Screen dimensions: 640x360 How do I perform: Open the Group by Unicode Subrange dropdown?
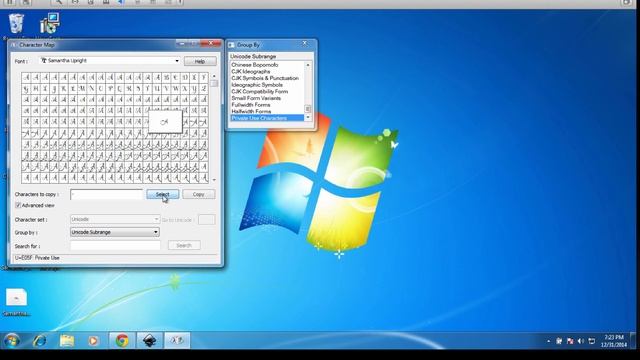[x=115, y=232]
